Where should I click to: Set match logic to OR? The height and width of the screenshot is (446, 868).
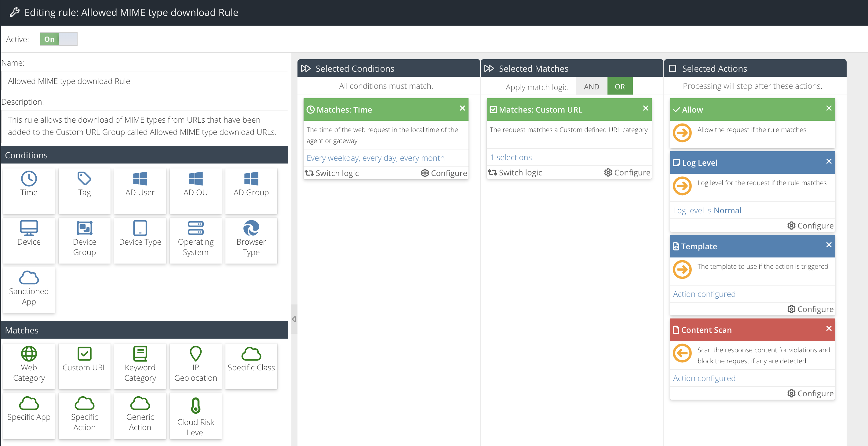619,87
